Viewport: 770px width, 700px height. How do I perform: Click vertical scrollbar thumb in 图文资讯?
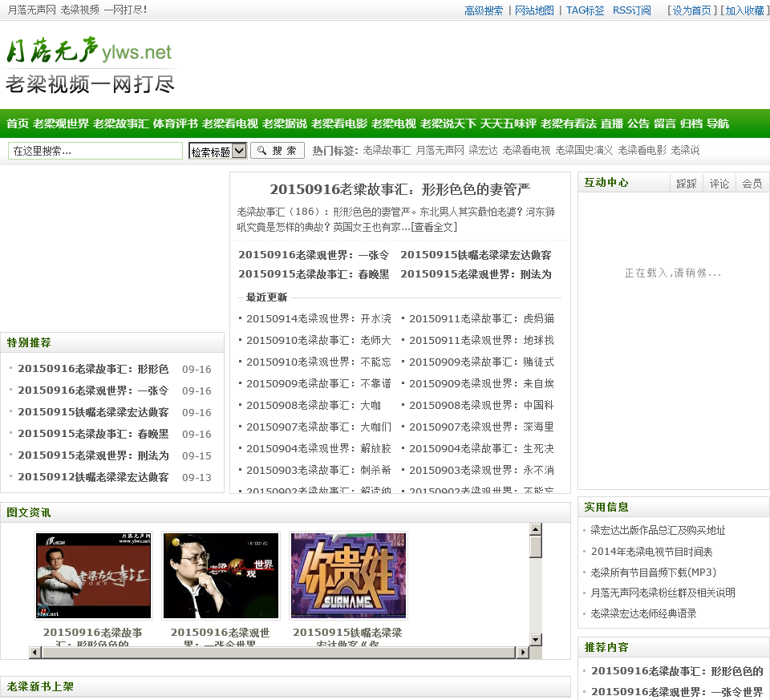tap(536, 547)
